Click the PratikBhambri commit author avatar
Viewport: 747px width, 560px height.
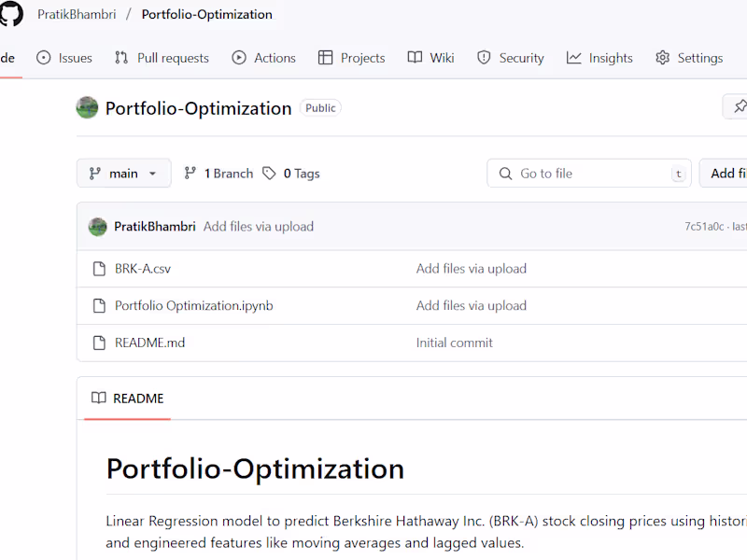click(x=97, y=227)
